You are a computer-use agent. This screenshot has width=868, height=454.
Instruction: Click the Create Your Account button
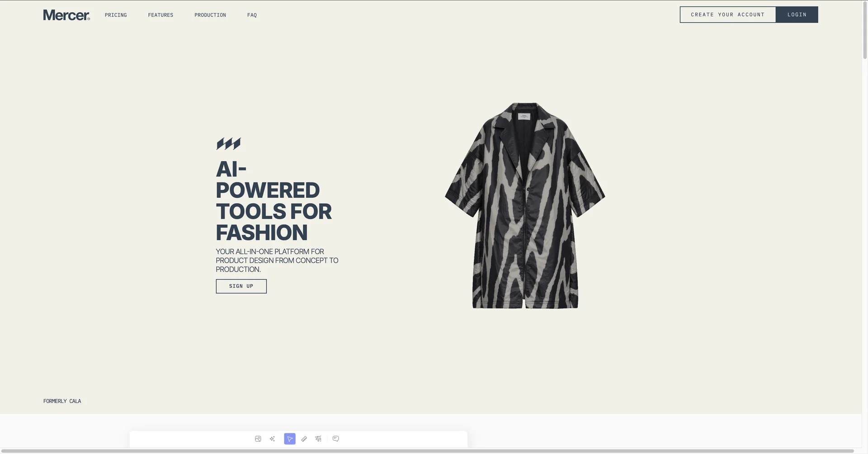coord(728,14)
